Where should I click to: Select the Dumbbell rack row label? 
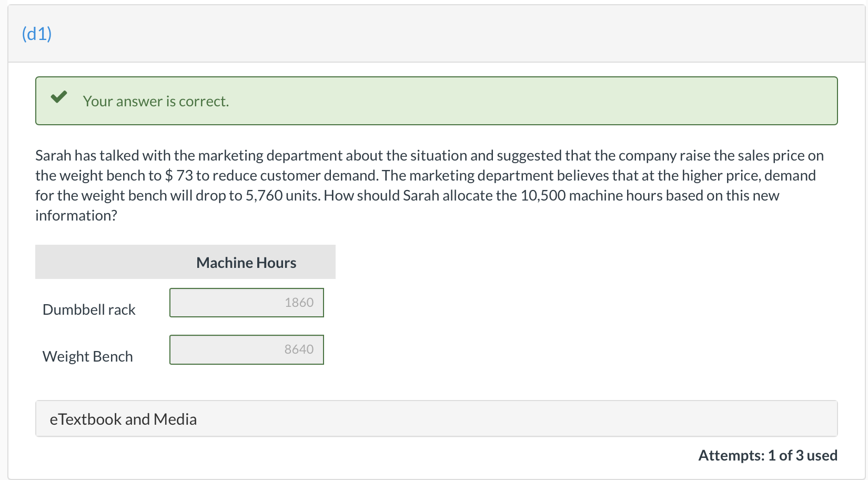coord(88,309)
